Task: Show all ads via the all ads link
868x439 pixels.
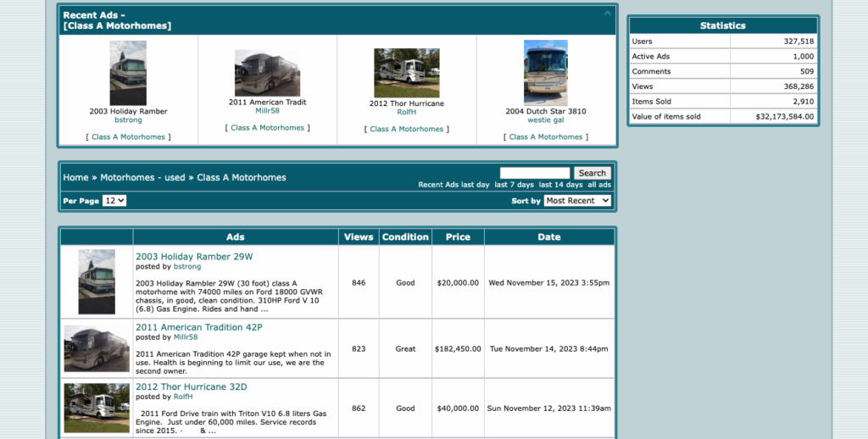Action: click(x=599, y=185)
